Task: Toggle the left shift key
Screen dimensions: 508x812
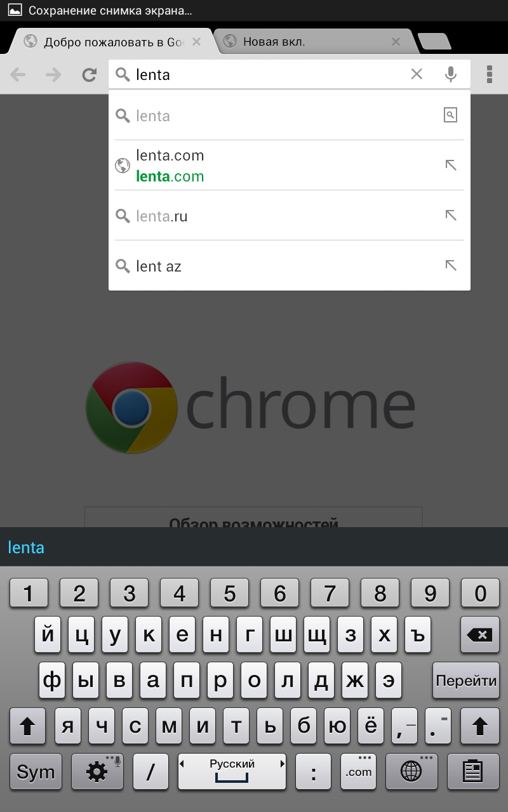Action: [27, 726]
